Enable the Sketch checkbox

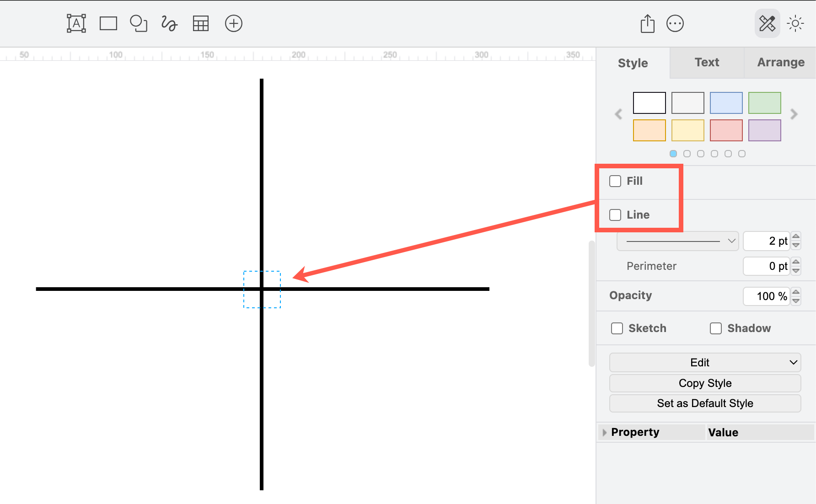tap(617, 328)
